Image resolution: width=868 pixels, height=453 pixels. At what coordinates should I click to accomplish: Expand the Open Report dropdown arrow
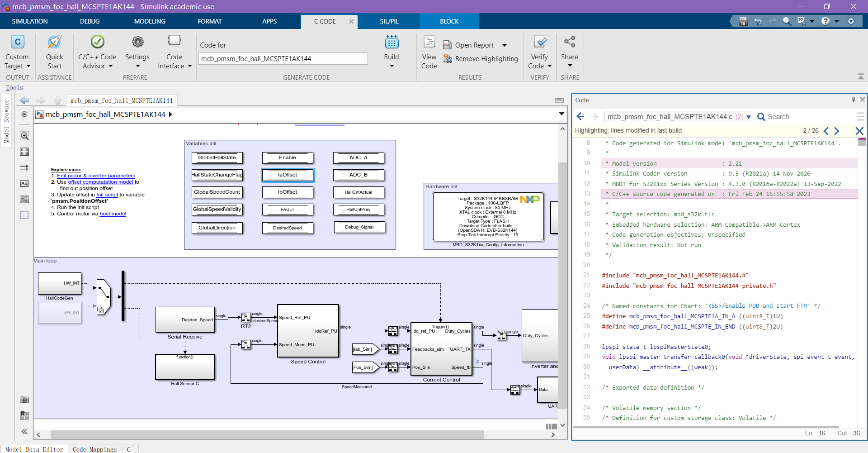[505, 45]
